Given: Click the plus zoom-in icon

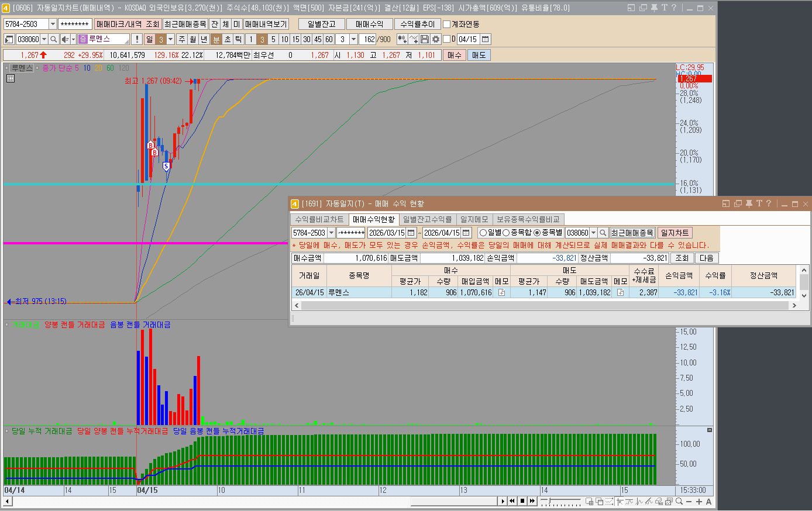Looking at the screenshot, I should pos(699,502).
